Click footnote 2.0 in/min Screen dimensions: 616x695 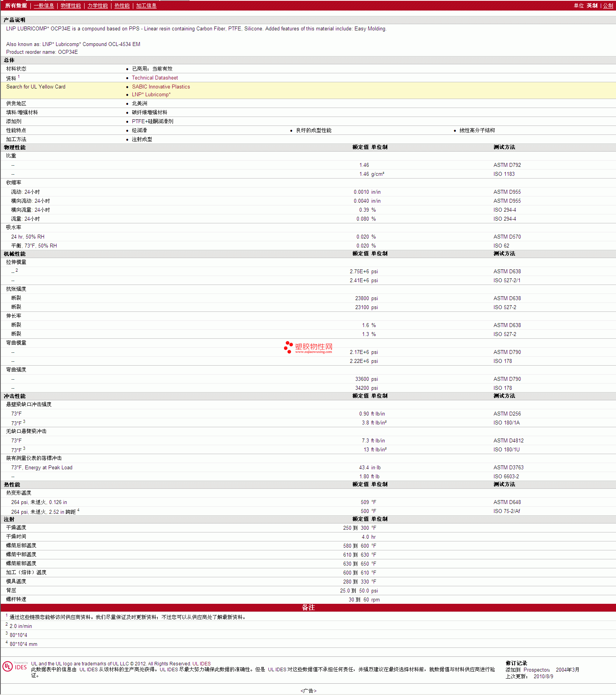(21, 626)
